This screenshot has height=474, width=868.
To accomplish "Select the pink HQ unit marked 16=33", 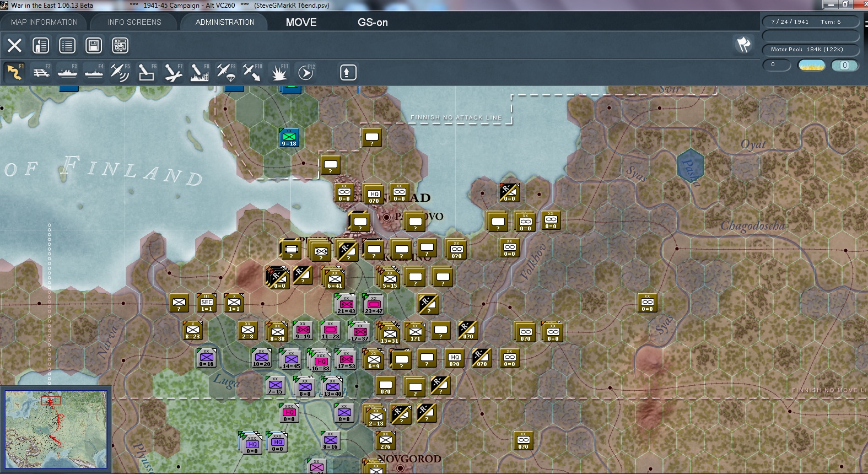I will [x=321, y=362].
